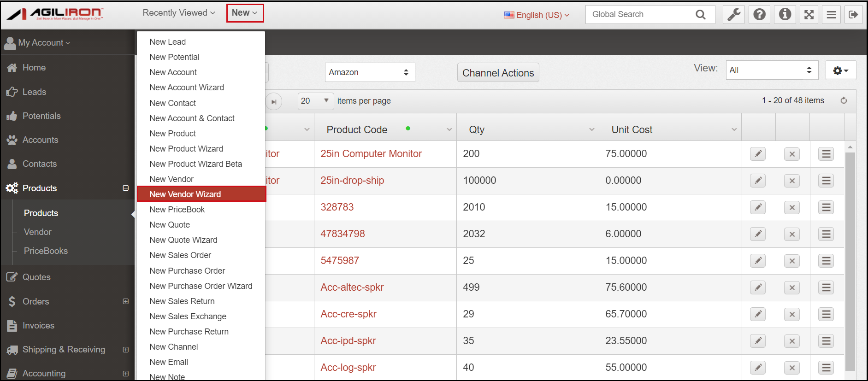Open the wrench settings icon
Screen dimensions: 868x381
click(x=734, y=14)
